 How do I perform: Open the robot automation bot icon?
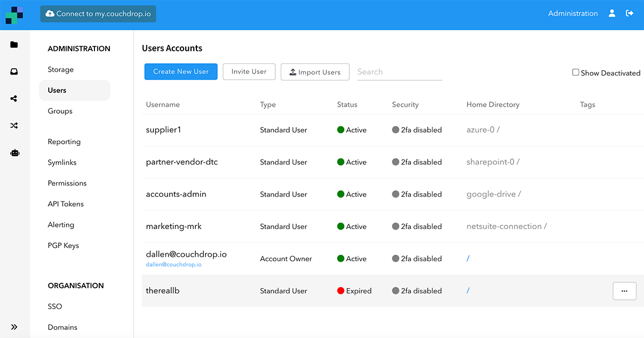click(14, 152)
